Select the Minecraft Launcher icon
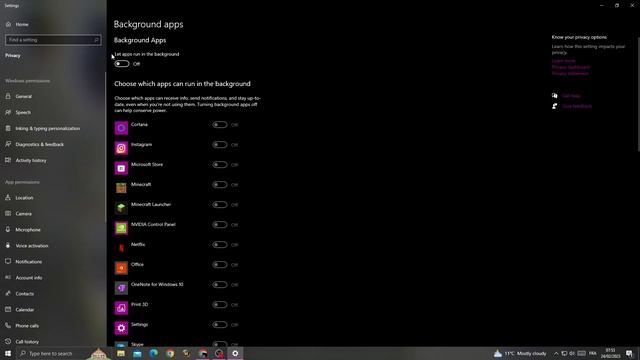640x360 pixels. click(121, 208)
